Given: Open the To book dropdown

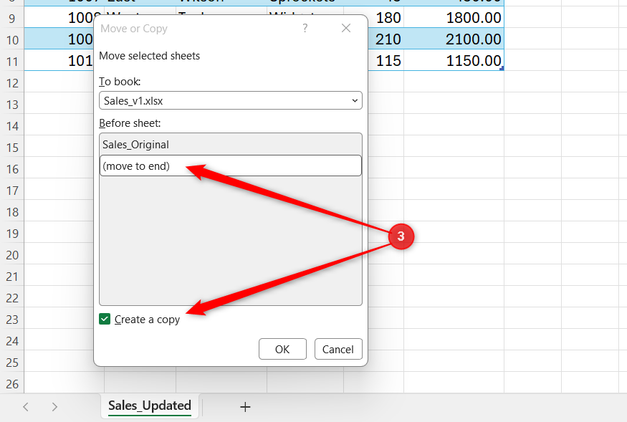Looking at the screenshot, I should coord(231,101).
